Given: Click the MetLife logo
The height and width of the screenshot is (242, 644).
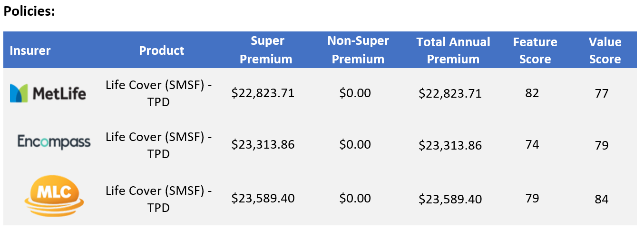Looking at the screenshot, I should 48,93.
